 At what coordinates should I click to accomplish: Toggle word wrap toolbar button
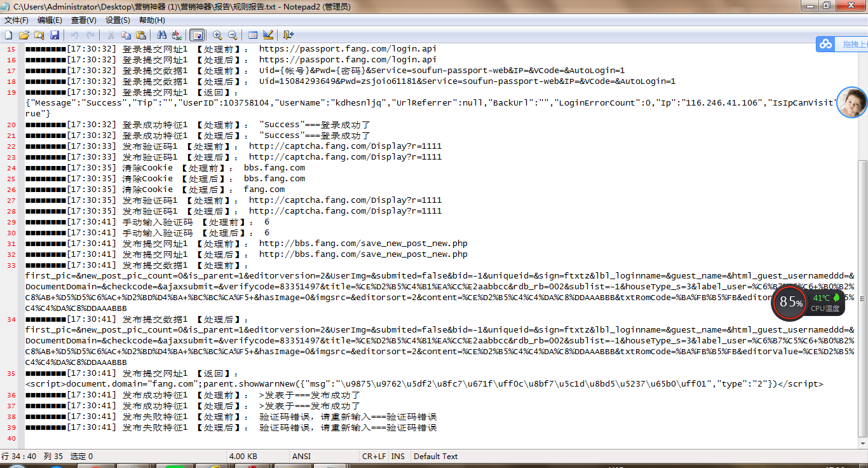(197, 35)
